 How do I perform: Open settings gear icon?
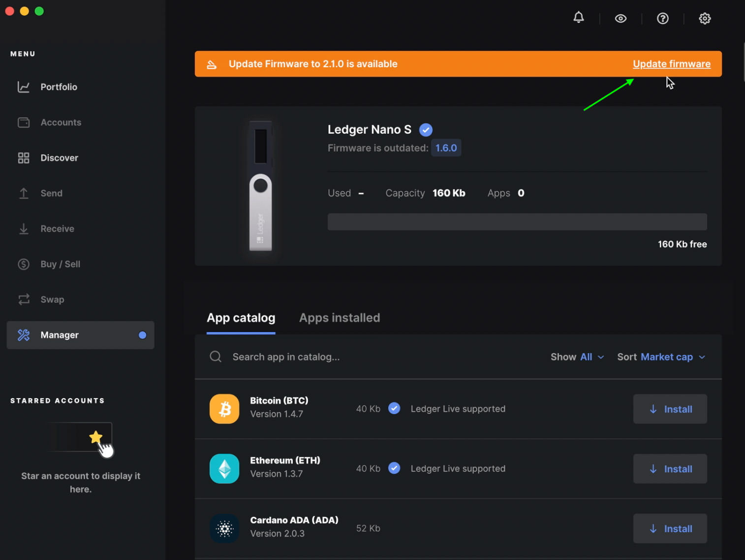[705, 18]
